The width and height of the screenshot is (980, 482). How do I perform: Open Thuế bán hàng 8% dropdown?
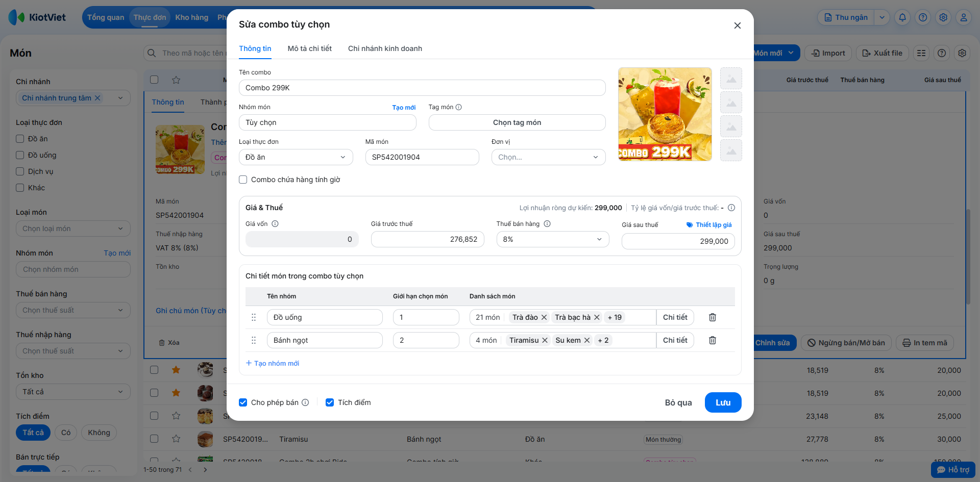[x=553, y=239]
